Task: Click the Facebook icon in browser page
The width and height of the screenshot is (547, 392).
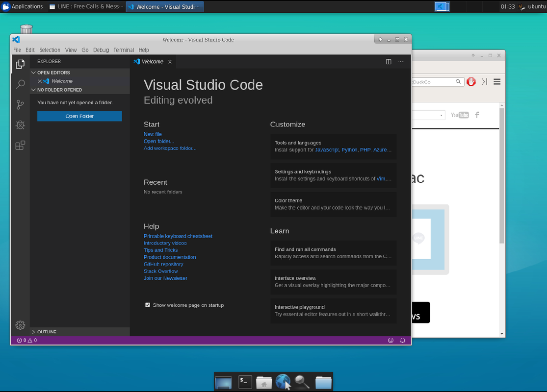Action: [477, 115]
